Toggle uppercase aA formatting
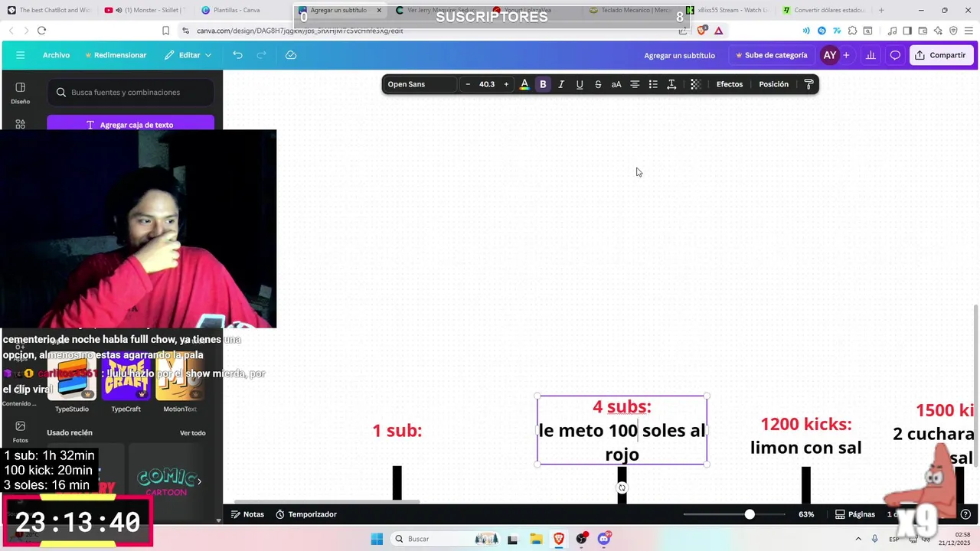Screen dimensions: 980x551 (x=616, y=84)
